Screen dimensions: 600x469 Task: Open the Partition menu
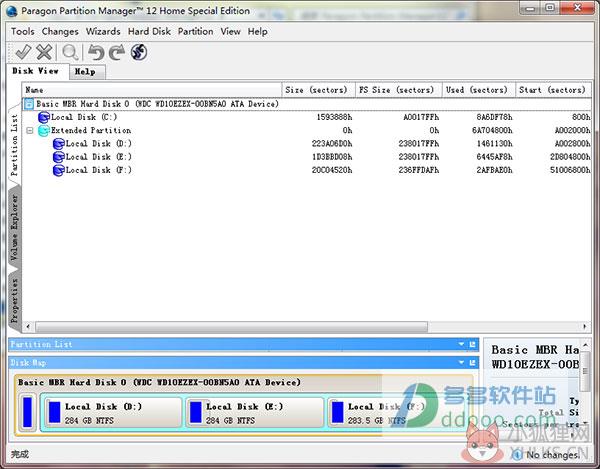pos(196,31)
